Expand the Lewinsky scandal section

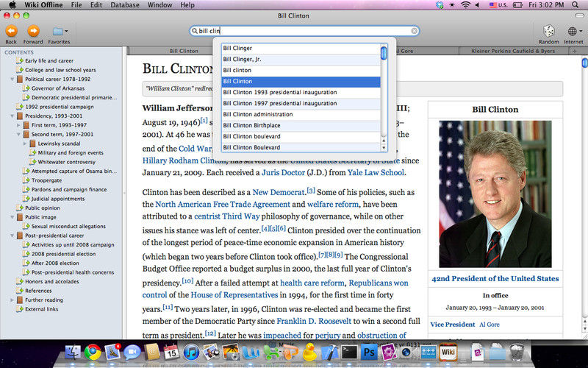pyautogui.click(x=25, y=144)
